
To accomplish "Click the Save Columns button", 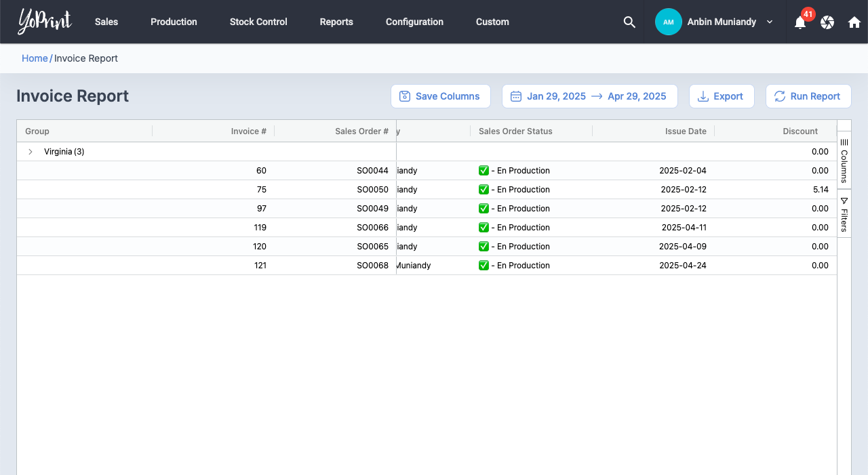I will click(440, 96).
